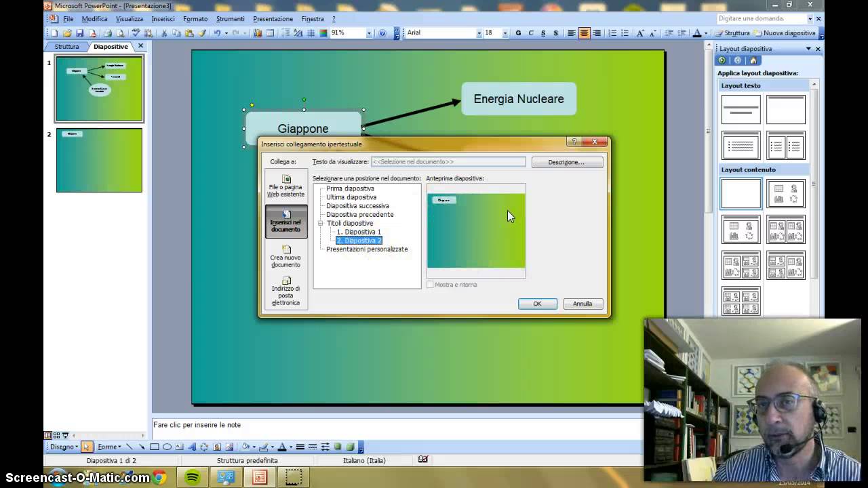
Task: Click Annulla in hyperlink dialog
Action: (x=583, y=304)
